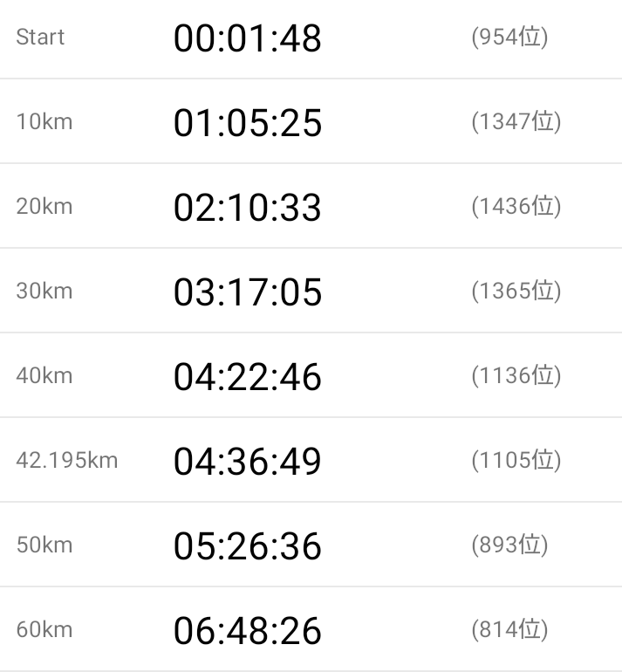Select the 40km split label

(44, 376)
